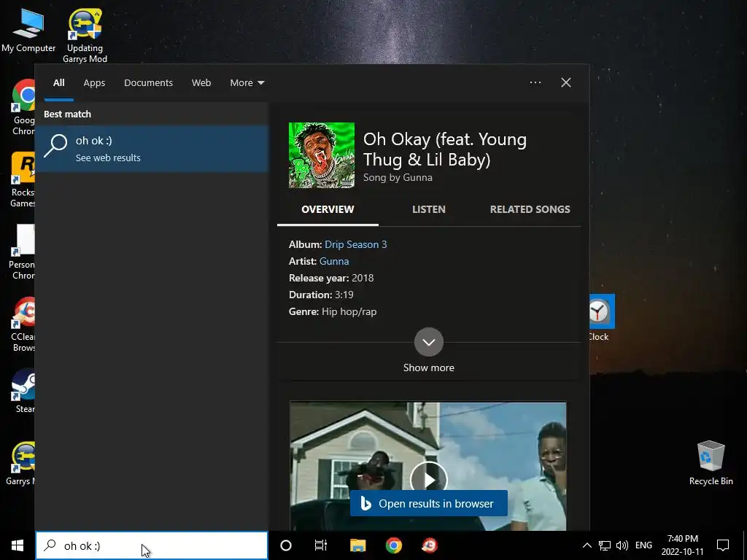Open the Garrys Mod desktop shortcut
747x560 pixels.
(20, 464)
